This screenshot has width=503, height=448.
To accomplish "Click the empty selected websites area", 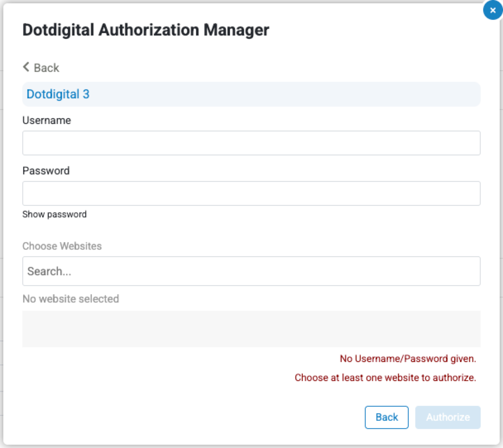I will [x=251, y=329].
